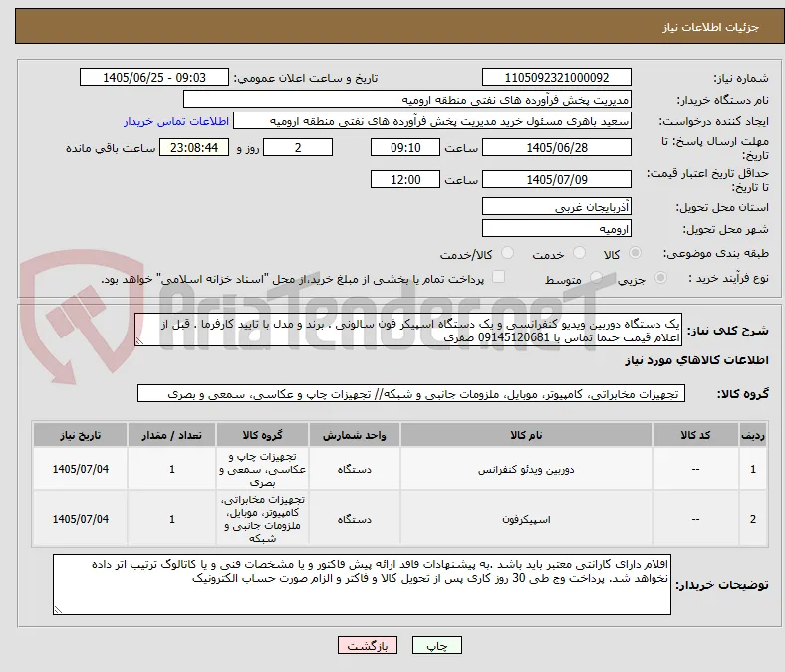785x672 pixels.
Task: Click the واحد شمارش column header
Action: click(355, 435)
